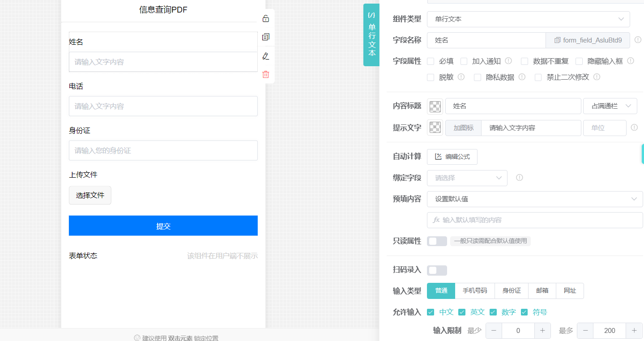Click the 编辑公式 button

(x=452, y=157)
